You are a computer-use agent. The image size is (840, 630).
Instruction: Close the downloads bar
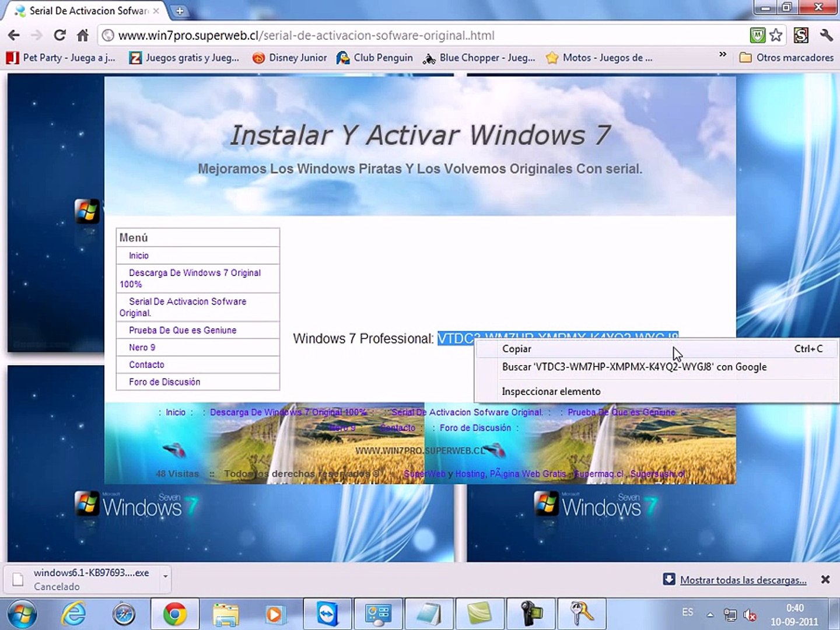click(825, 579)
